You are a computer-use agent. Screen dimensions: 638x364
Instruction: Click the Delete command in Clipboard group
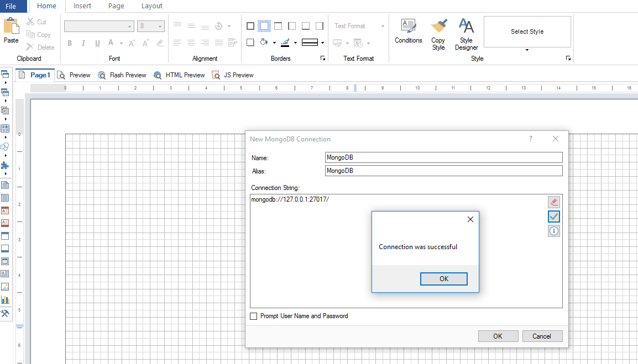[x=40, y=47]
